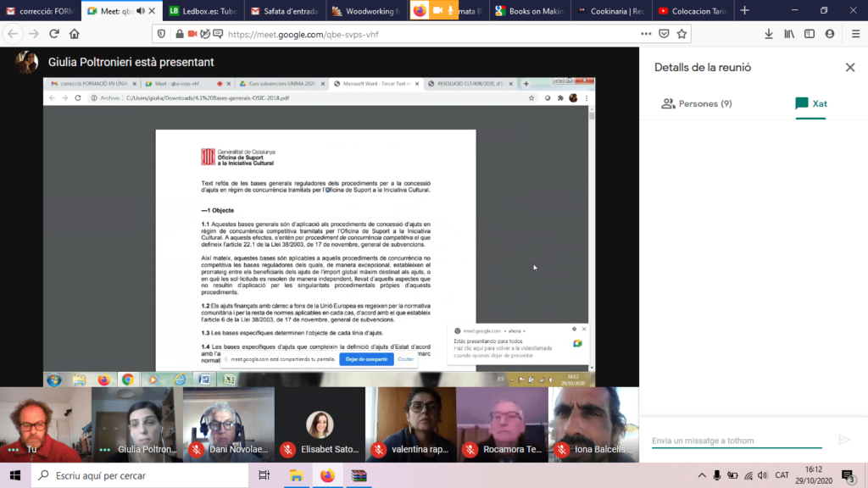The image size is (868, 488).
Task: Mute the Meet tab audio icon
Action: pos(141,10)
